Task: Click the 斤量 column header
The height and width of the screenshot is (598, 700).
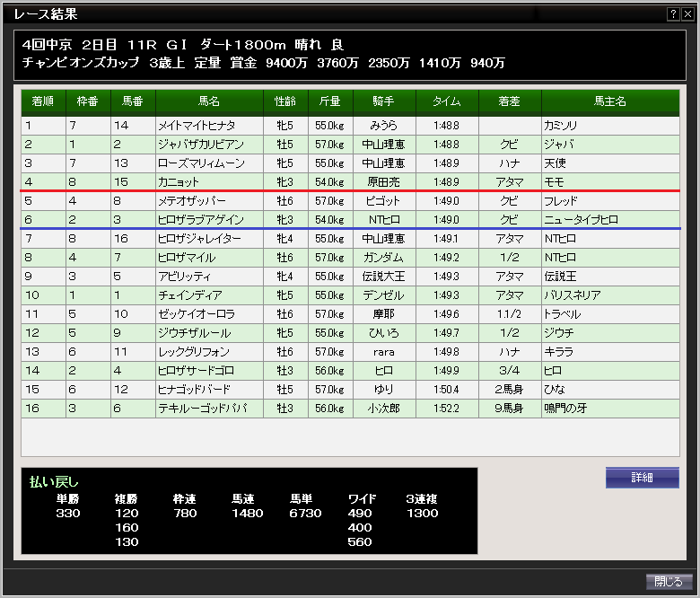Action: tap(330, 102)
